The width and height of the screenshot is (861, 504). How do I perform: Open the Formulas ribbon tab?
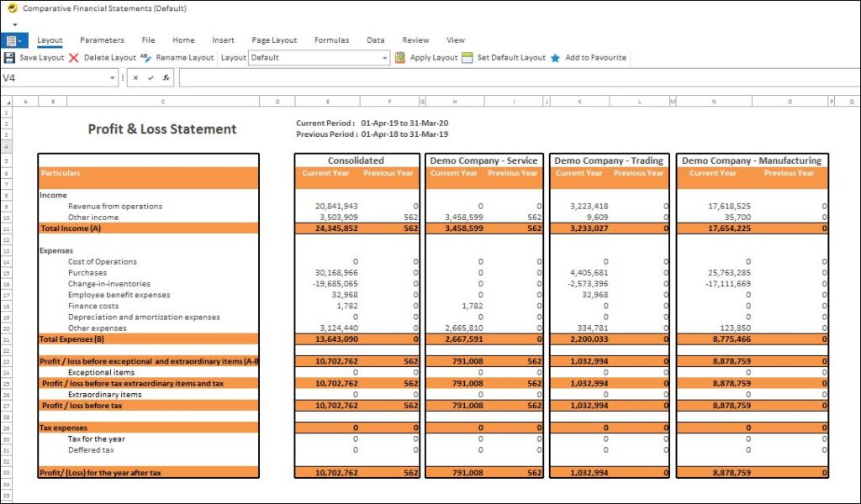click(331, 39)
